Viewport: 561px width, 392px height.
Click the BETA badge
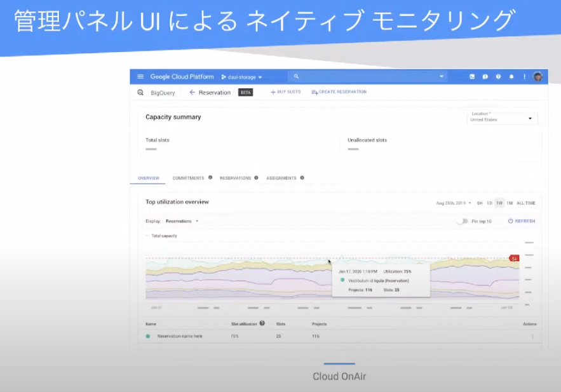(x=245, y=92)
